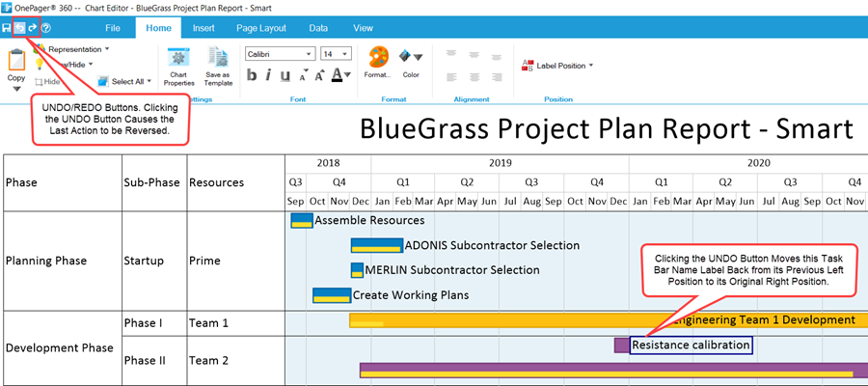Select the Prime resources cell
The image size is (868, 386).
coord(236,261)
